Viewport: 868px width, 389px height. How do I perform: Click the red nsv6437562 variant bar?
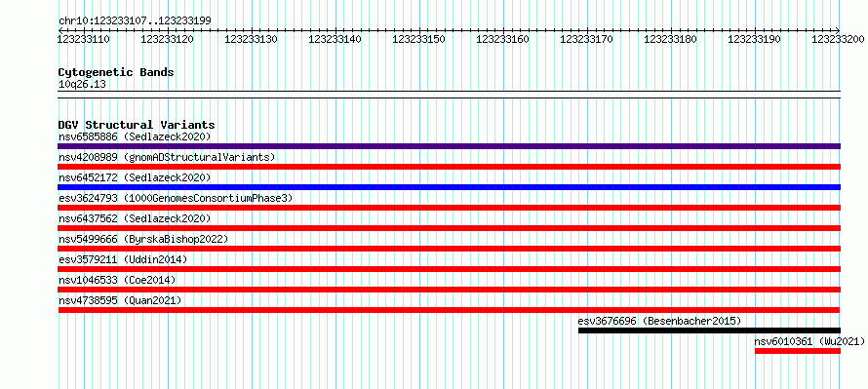pyautogui.click(x=449, y=228)
